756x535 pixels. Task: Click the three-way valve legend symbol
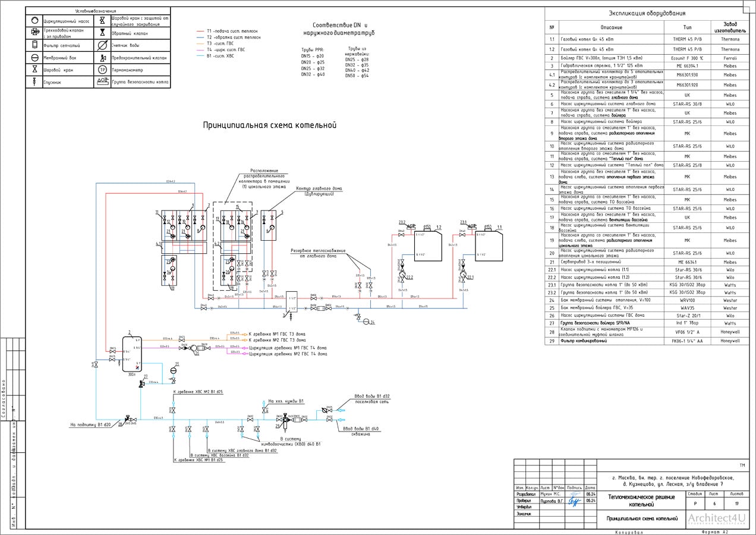pos(35,32)
